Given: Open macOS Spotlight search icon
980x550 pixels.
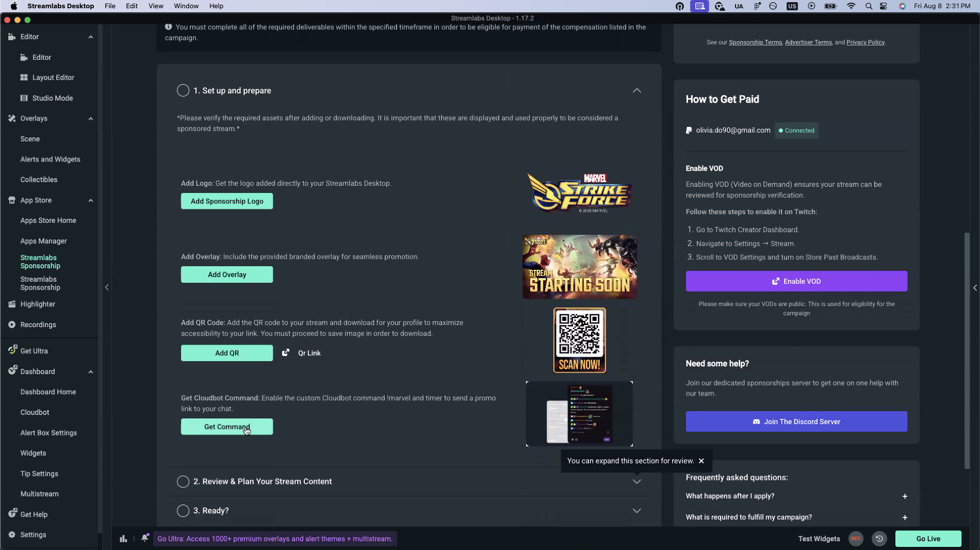Looking at the screenshot, I should coord(869,6).
